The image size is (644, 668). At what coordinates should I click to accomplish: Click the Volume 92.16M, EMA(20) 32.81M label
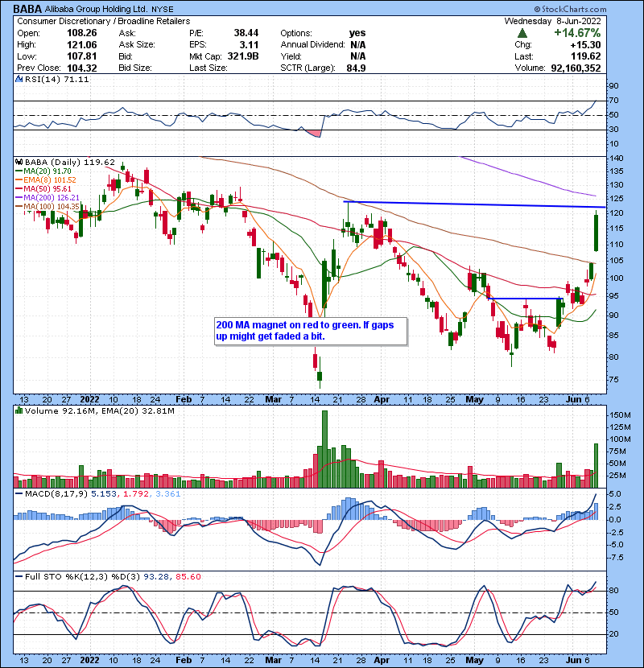(99, 411)
